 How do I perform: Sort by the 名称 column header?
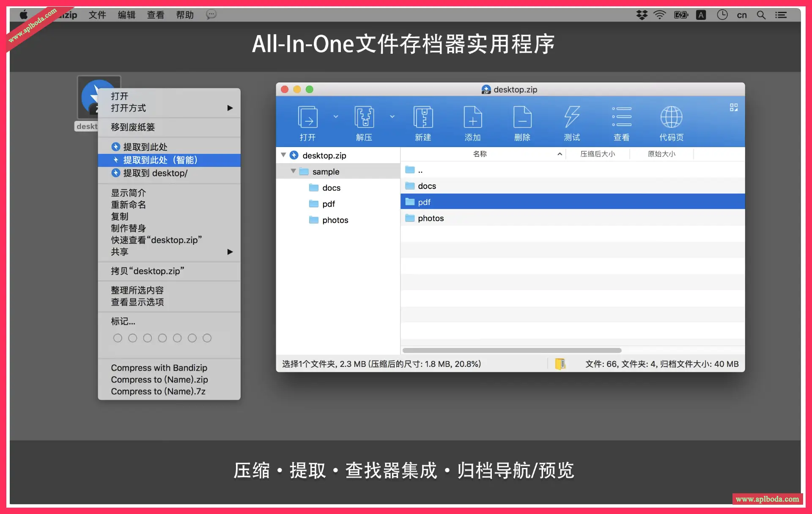point(480,154)
